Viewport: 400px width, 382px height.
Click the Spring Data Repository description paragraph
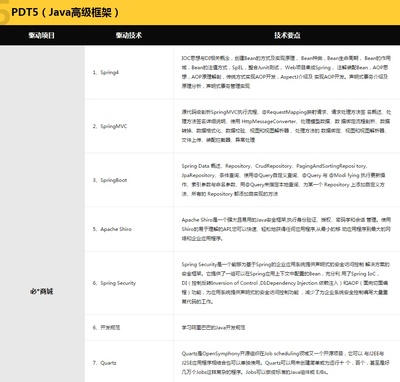click(x=284, y=180)
